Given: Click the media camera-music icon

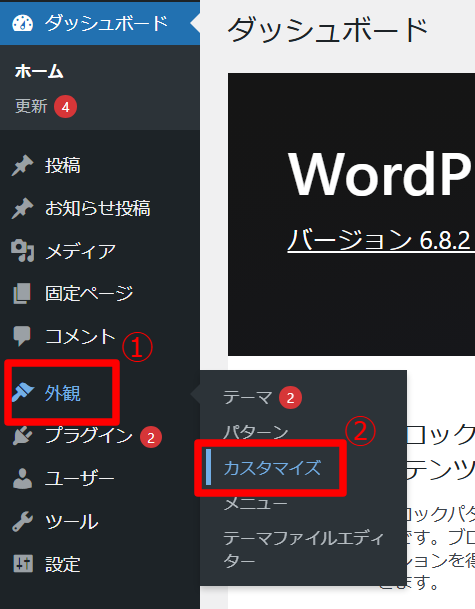Looking at the screenshot, I should point(23,251).
